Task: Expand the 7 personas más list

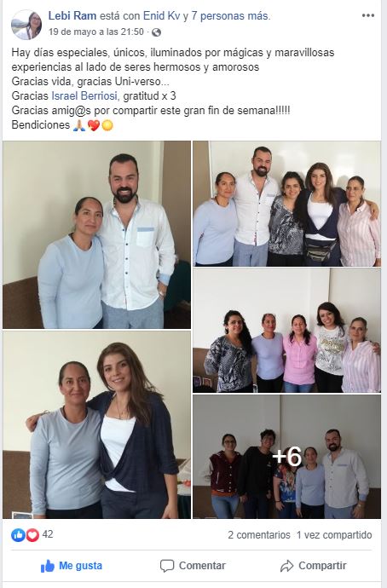Action: point(230,15)
